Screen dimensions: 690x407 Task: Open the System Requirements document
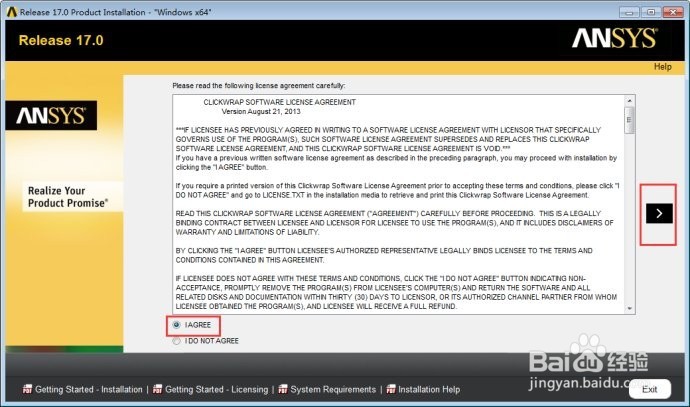coord(333,389)
